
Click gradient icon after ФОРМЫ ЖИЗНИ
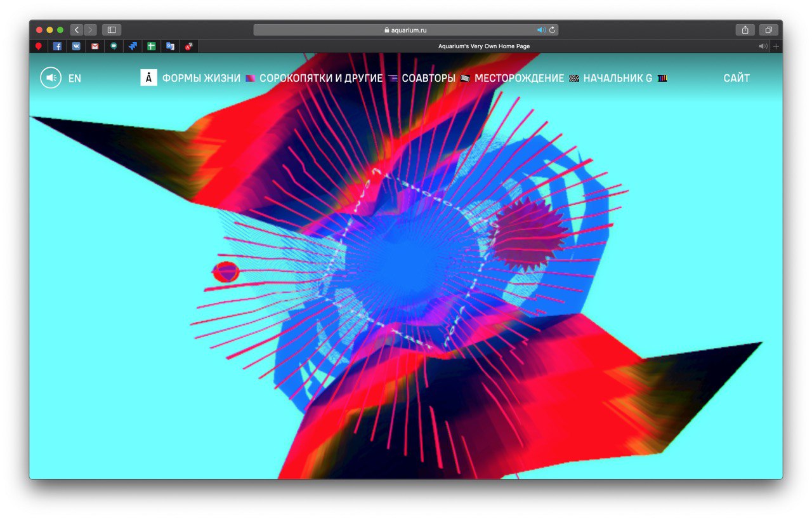click(251, 79)
